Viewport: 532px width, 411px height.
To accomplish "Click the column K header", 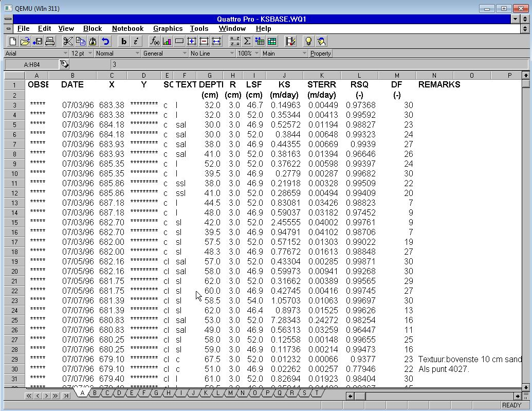I will pos(322,76).
